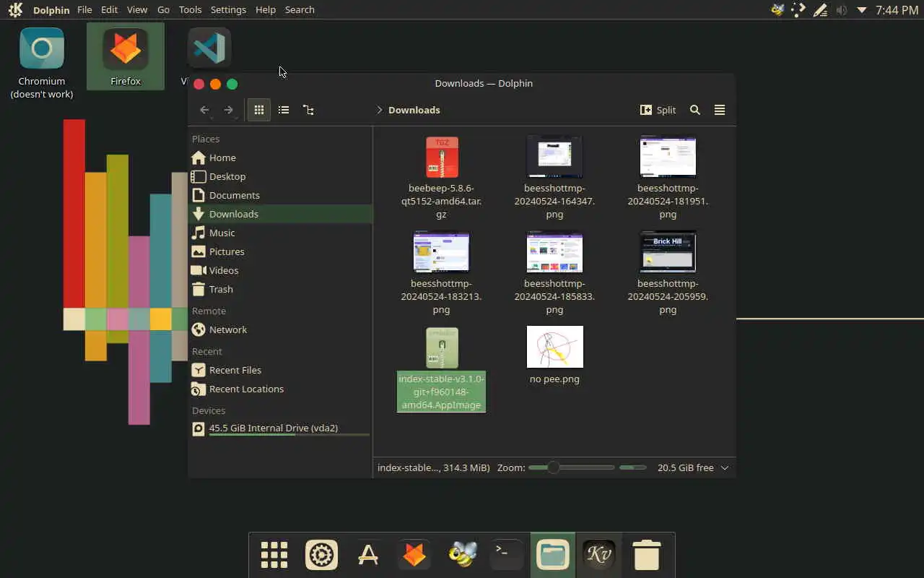Open the bee application in dock
Screen dimensions: 924x578
click(462, 555)
